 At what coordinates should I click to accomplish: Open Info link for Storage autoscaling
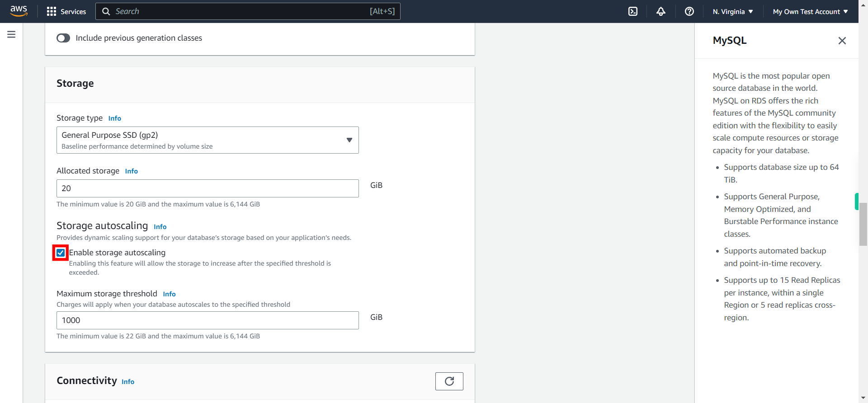[160, 227]
